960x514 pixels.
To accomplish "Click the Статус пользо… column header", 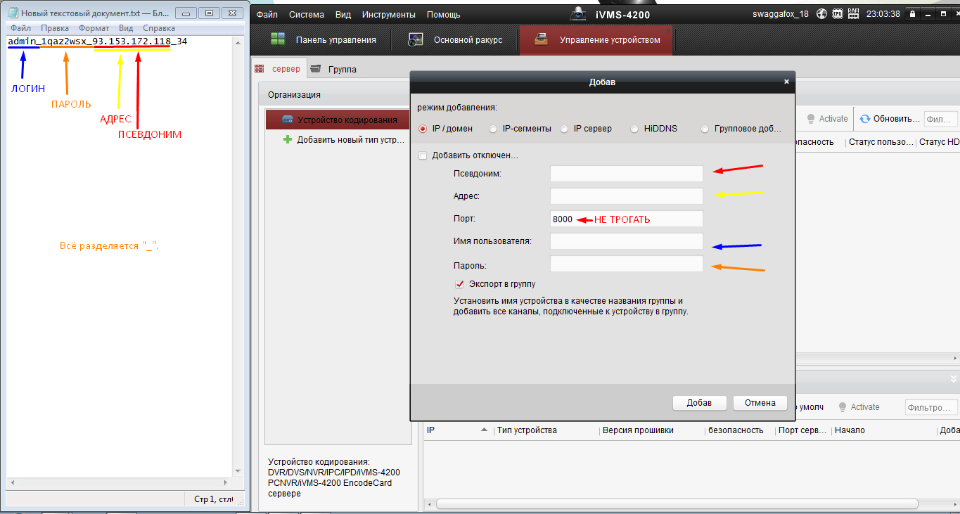I will 881,142.
